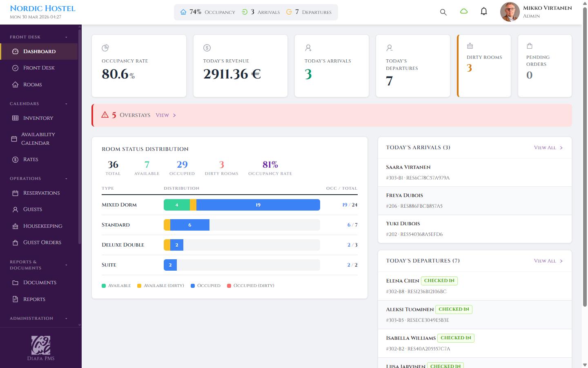The image size is (588, 368).
Task: Click the green cloud sync icon
Action: click(x=464, y=11)
